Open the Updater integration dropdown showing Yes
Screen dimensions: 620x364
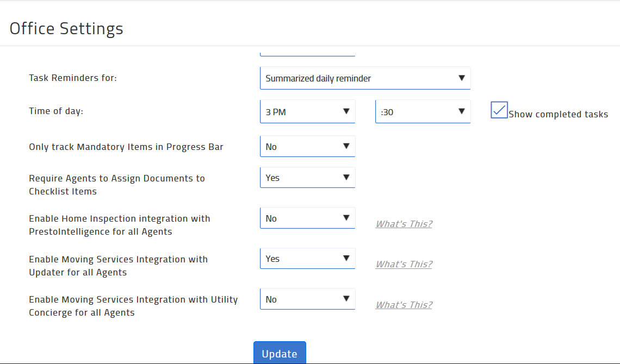click(307, 258)
